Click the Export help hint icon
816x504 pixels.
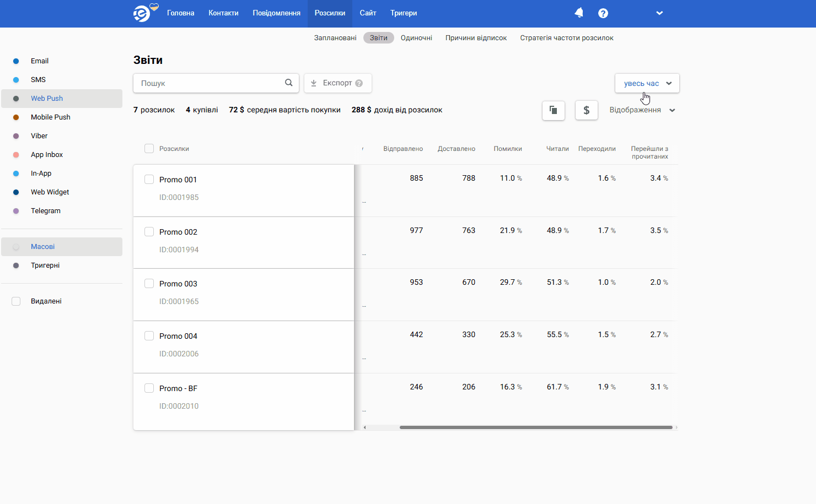tap(359, 83)
